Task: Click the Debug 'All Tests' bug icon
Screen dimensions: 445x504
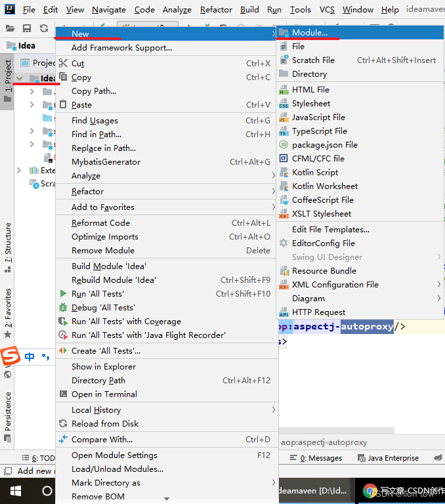Action: pyautogui.click(x=63, y=307)
